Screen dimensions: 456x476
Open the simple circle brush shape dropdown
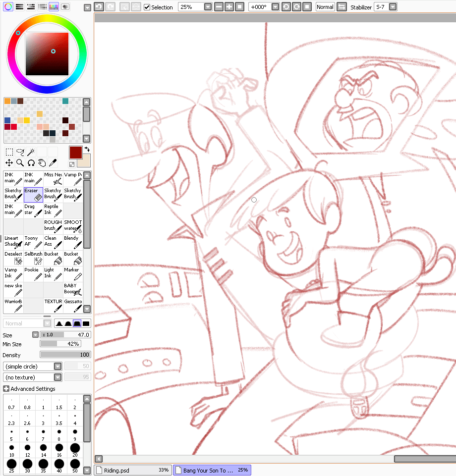[57, 367]
